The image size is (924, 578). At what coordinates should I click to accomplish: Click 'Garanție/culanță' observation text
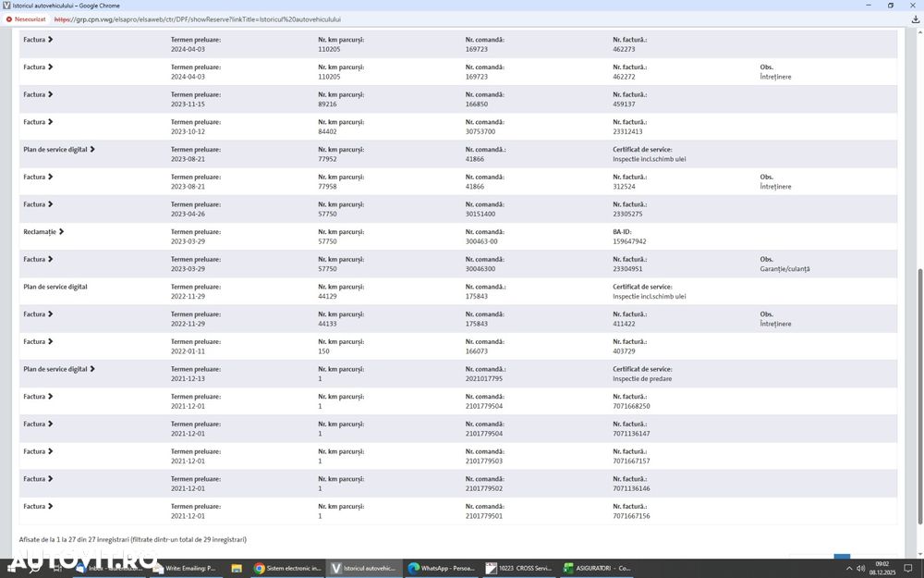[x=784, y=269]
